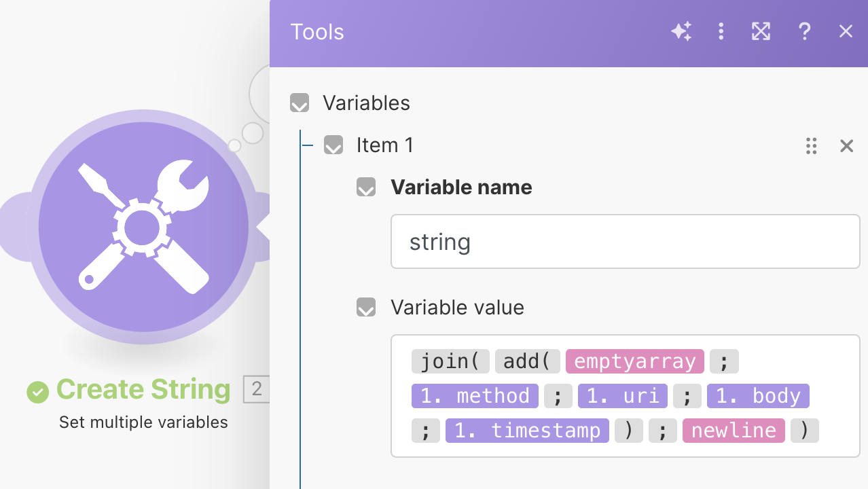The height and width of the screenshot is (489, 868).
Task: Click the Variable name input field
Action: 625,242
